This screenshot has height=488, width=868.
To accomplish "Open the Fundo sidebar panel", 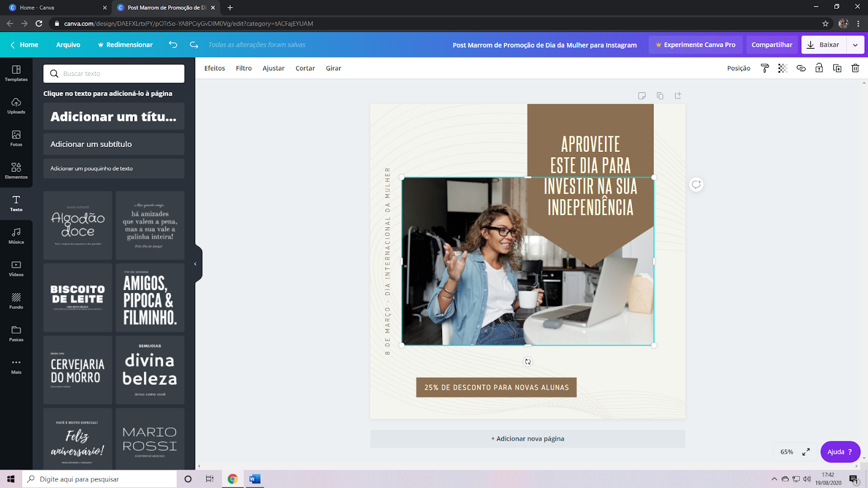I will pos(16,301).
